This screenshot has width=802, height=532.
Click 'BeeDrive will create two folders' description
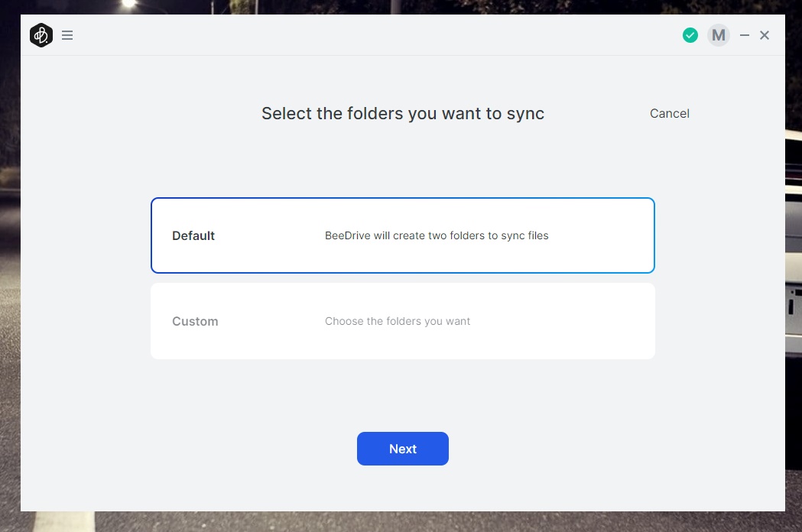pos(437,235)
